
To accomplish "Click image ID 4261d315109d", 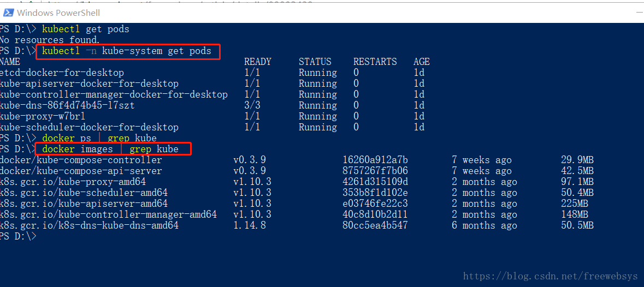I will (x=375, y=182).
